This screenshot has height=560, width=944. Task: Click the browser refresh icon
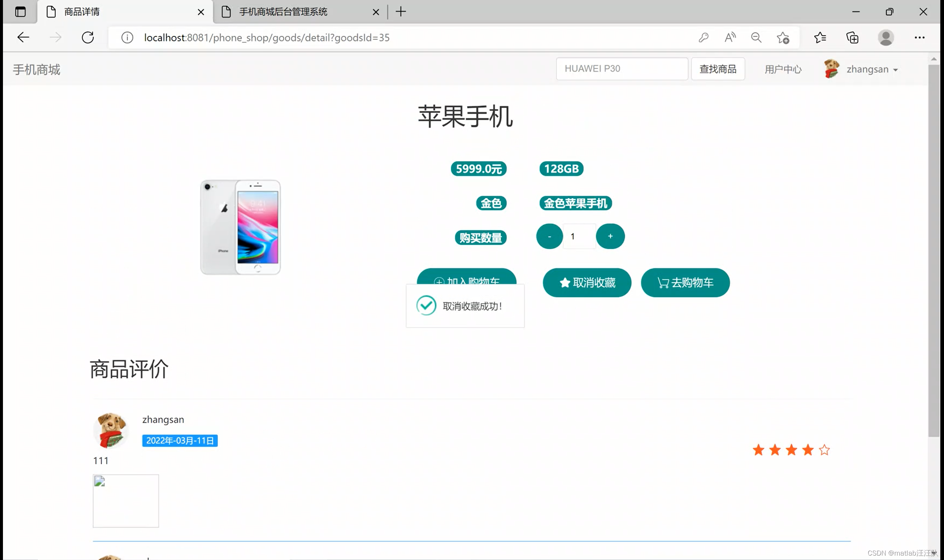click(x=88, y=37)
